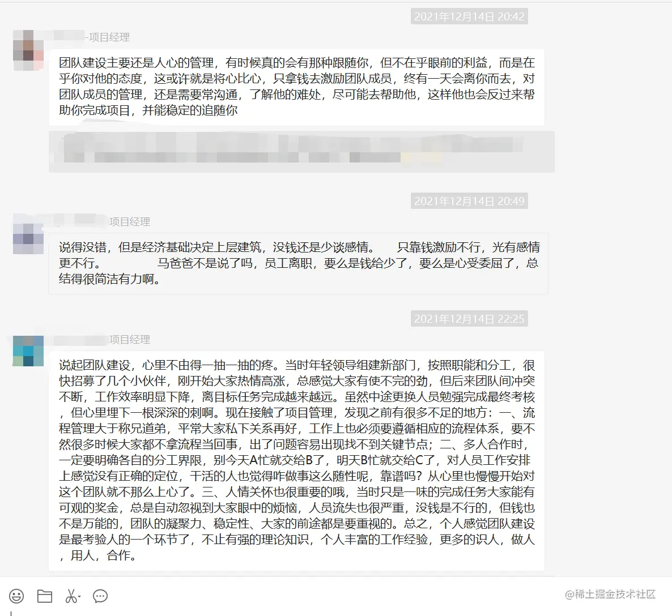Click the send file folder icon

click(45, 596)
